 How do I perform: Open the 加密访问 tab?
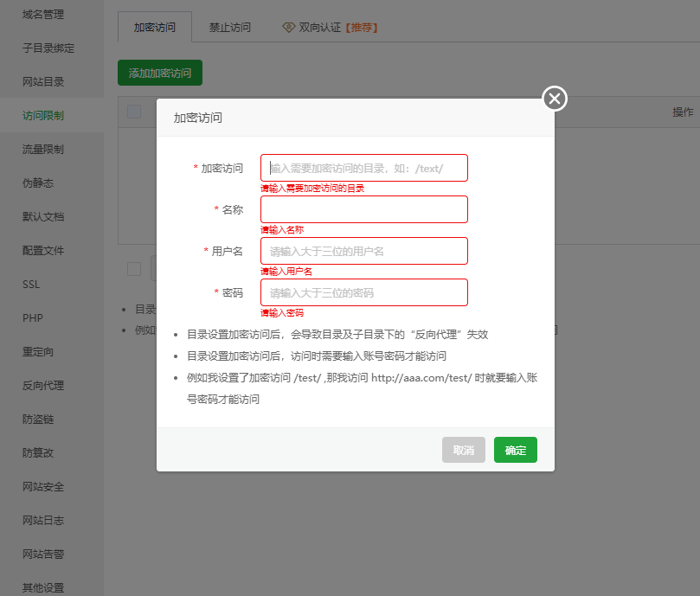(155, 28)
